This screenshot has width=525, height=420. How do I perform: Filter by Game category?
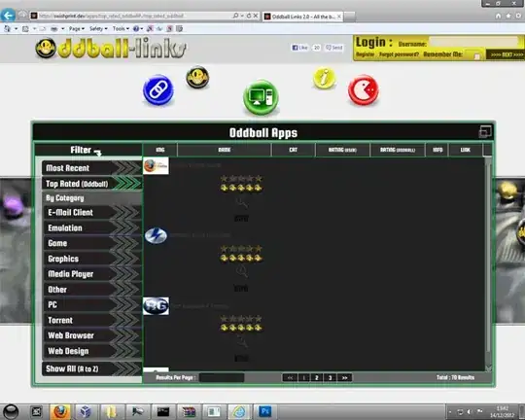[x=92, y=243]
